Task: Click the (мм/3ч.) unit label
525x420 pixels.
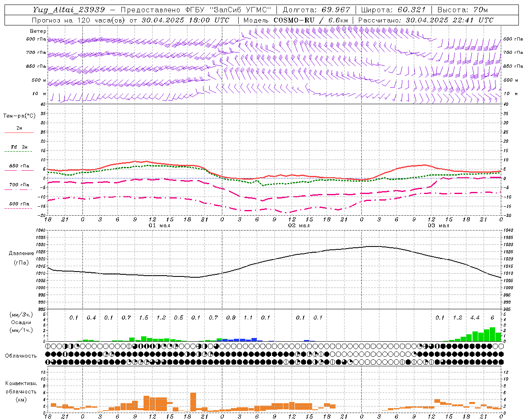Action: pyautogui.click(x=21, y=315)
